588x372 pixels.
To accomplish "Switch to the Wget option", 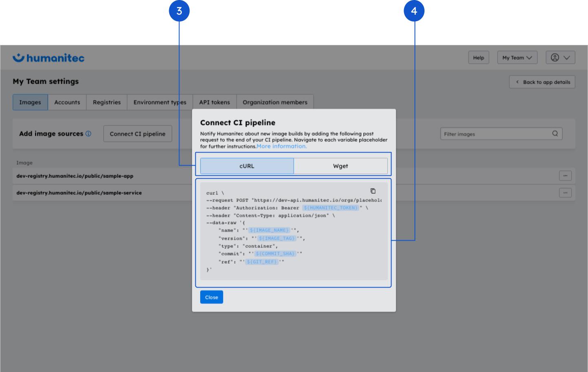I will [340, 166].
